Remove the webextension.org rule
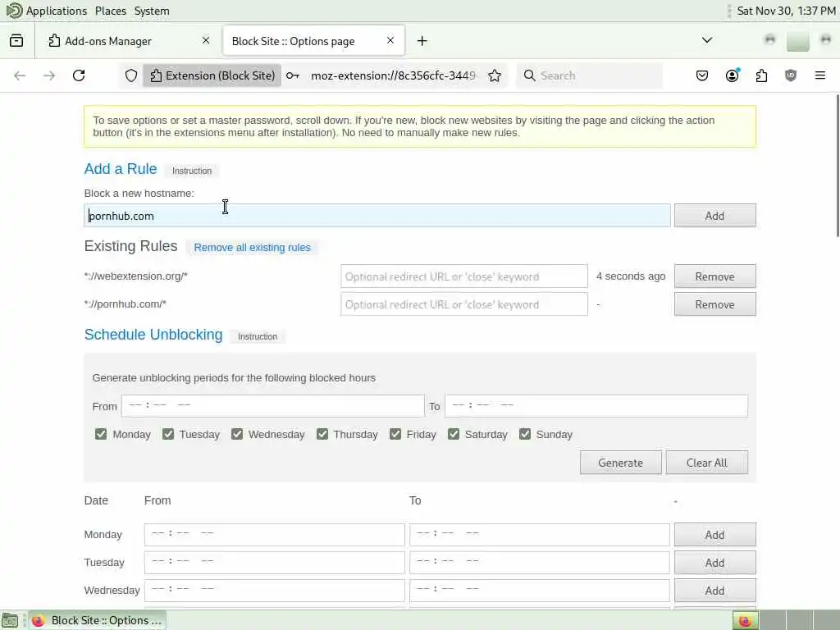Viewport: 840px width, 630px height. 714,276
